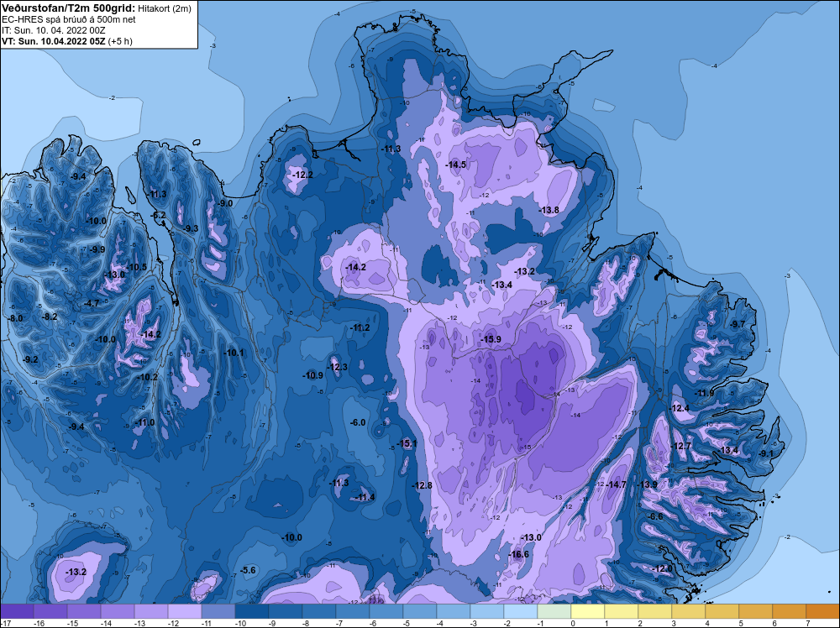Click the -8.2 temperature value
840x628 pixels.
50,317
